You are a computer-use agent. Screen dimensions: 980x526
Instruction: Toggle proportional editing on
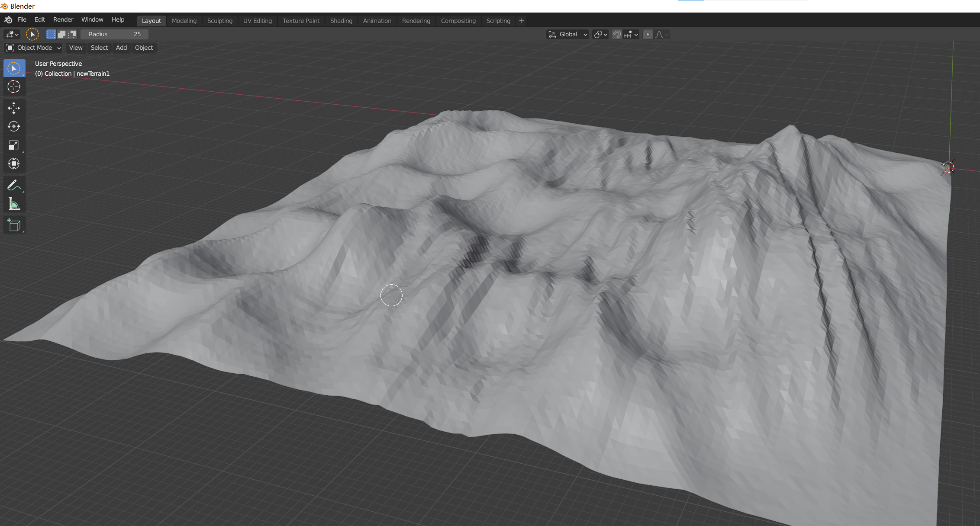coord(648,34)
